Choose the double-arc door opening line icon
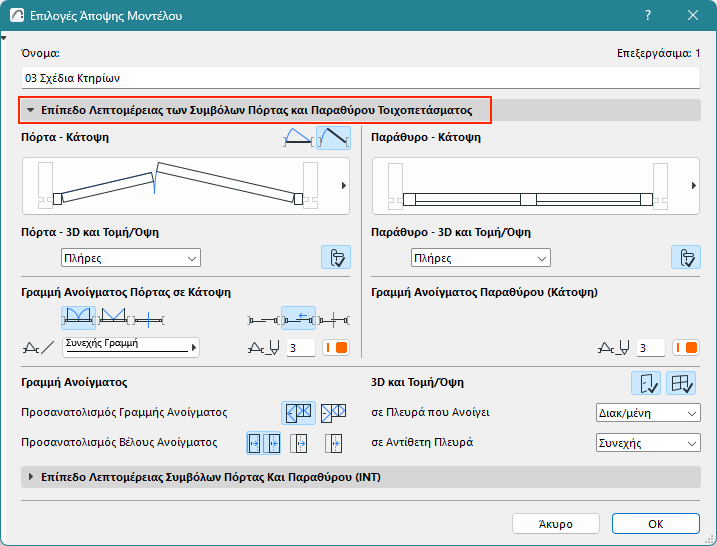This screenshot has height=546, width=717. 78,319
